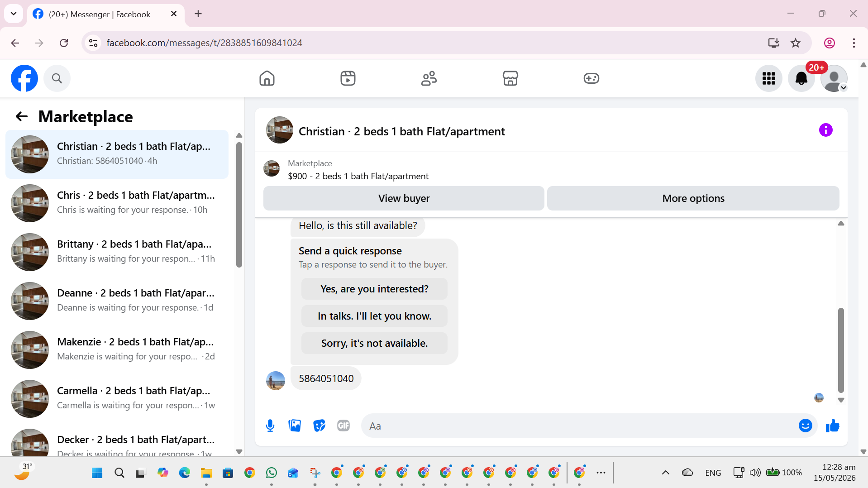Open a new browser tab
The width and height of the screenshot is (868, 488).
tap(198, 14)
